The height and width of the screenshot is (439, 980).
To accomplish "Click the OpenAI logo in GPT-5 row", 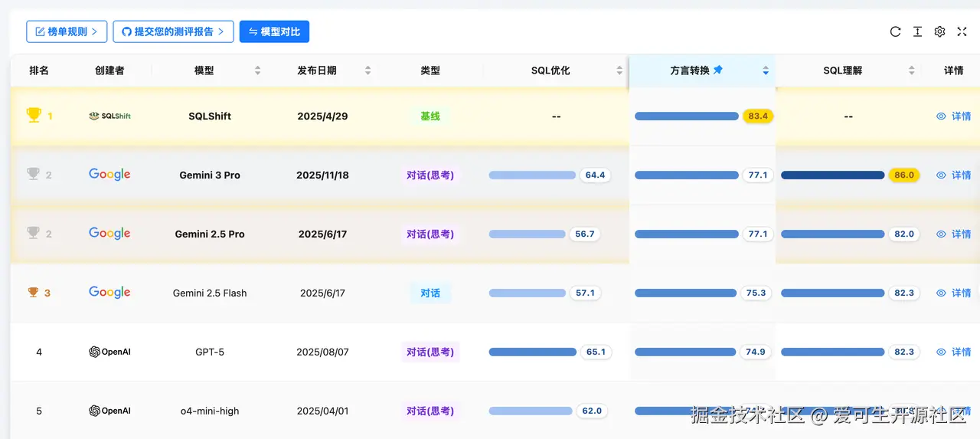I will (x=109, y=352).
